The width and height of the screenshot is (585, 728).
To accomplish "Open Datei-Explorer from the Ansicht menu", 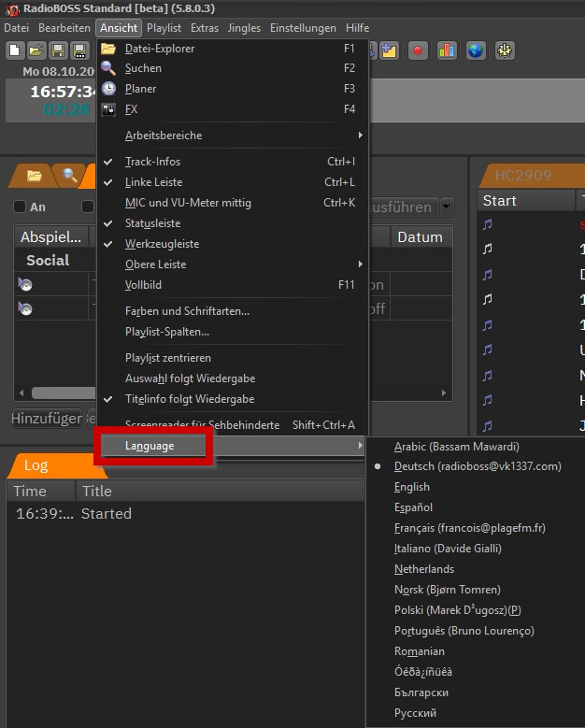I will (233, 49).
